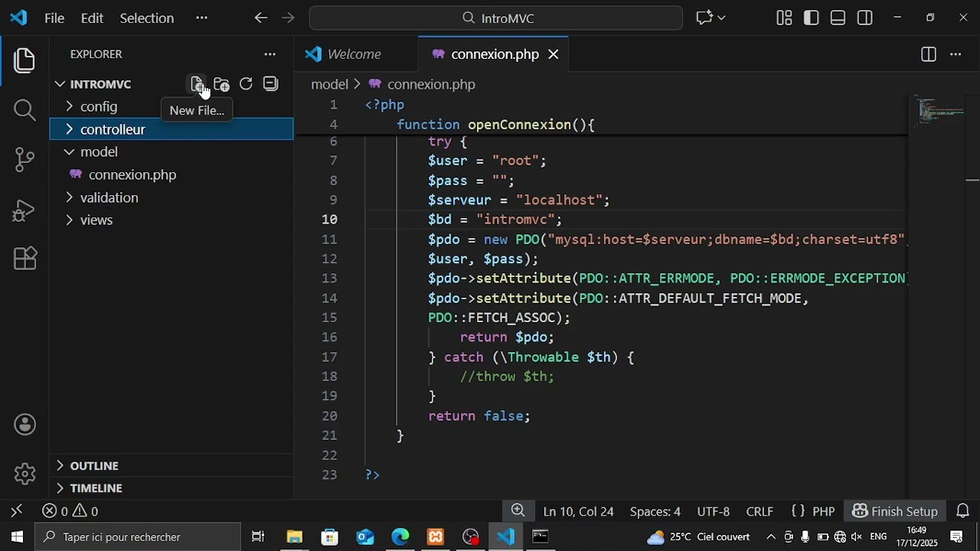The image size is (980, 551).
Task: Click the errors and warnings indicator
Action: [70, 511]
